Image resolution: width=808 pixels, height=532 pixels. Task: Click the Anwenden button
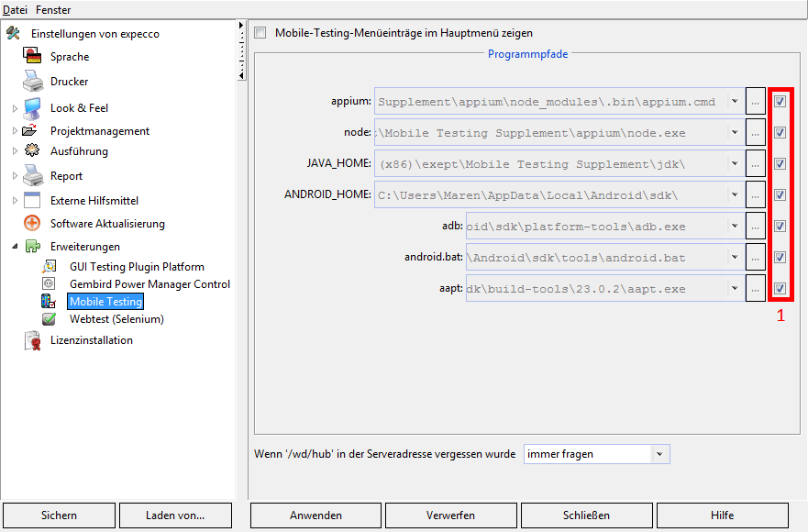(x=315, y=515)
